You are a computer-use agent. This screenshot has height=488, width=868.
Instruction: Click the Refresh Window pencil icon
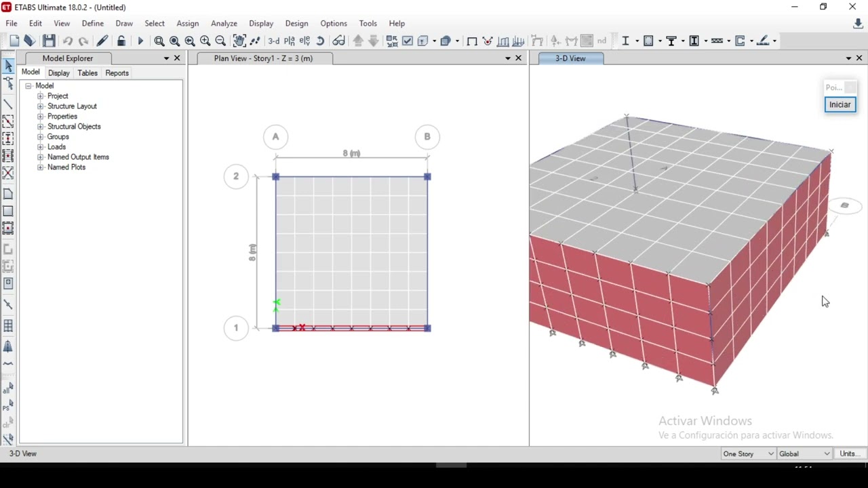[102, 41]
